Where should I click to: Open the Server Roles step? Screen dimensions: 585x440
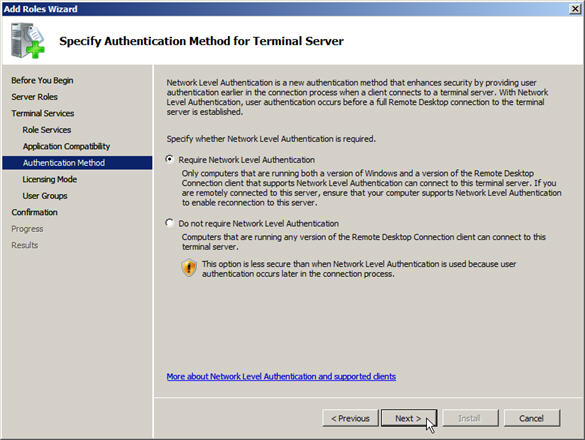pyautogui.click(x=34, y=97)
